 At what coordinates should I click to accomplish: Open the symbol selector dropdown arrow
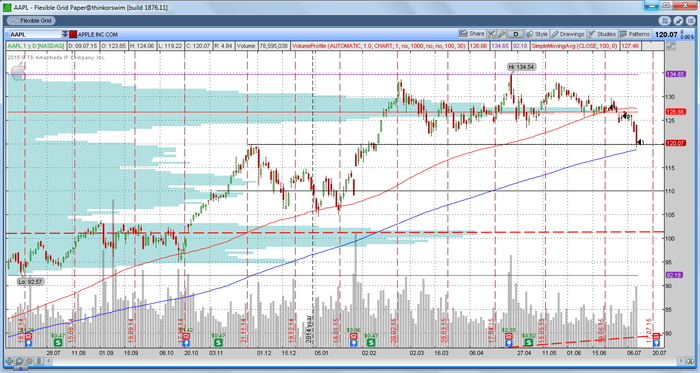click(x=65, y=34)
